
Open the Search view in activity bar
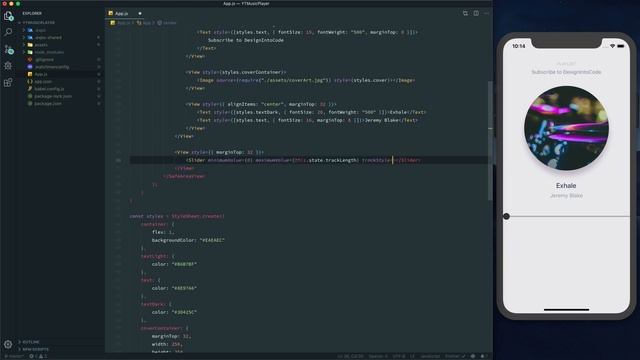[x=8, y=32]
